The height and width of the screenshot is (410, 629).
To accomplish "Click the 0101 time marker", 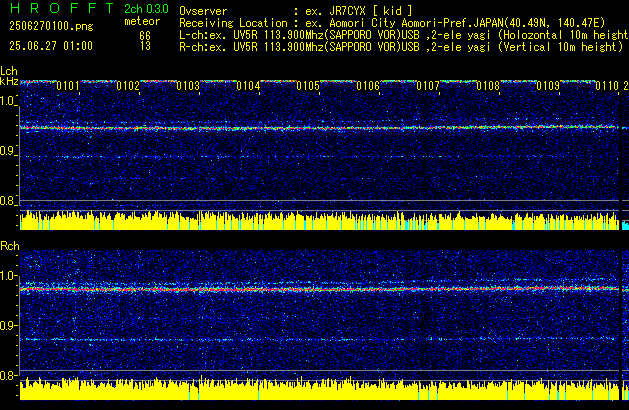I will pyautogui.click(x=68, y=86).
